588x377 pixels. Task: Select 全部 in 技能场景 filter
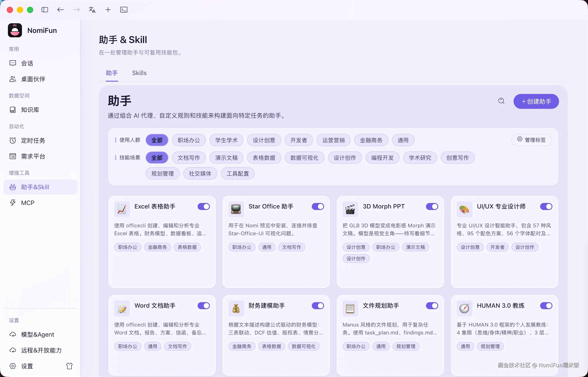[x=157, y=158]
